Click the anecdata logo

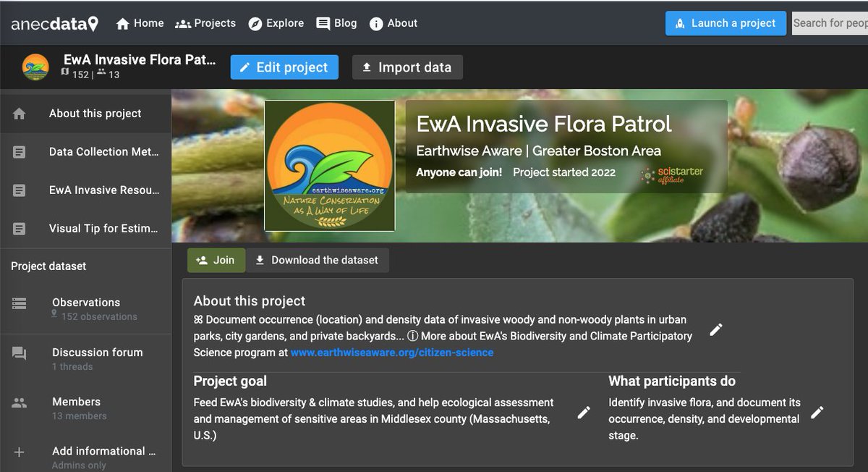pyautogui.click(x=55, y=23)
